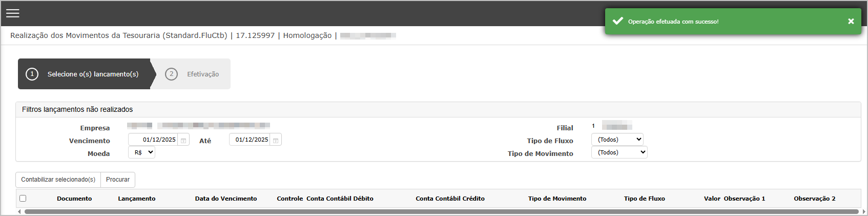Viewport: 868px width, 216px height.
Task: Click the Procurar button
Action: tap(118, 180)
